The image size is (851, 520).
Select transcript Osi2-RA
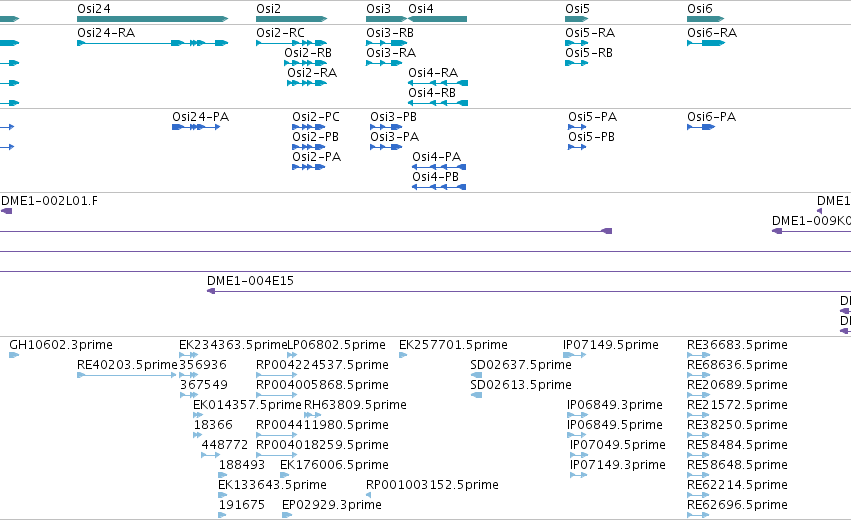[x=307, y=83]
